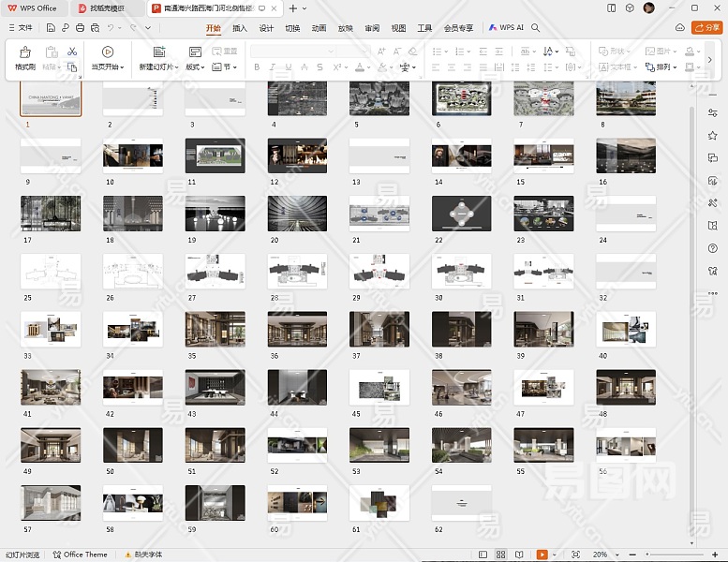Open the 20% zoom level dropdown
The height and width of the screenshot is (562, 728).
(603, 555)
